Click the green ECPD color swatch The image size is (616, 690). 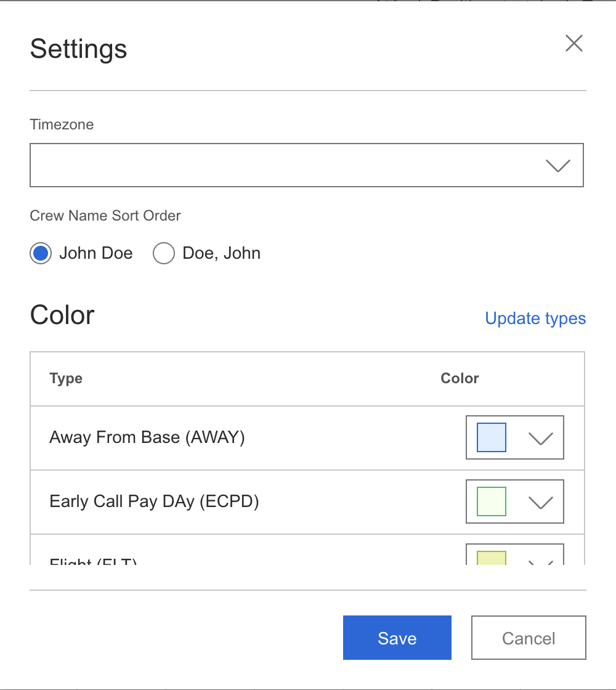[x=492, y=501]
